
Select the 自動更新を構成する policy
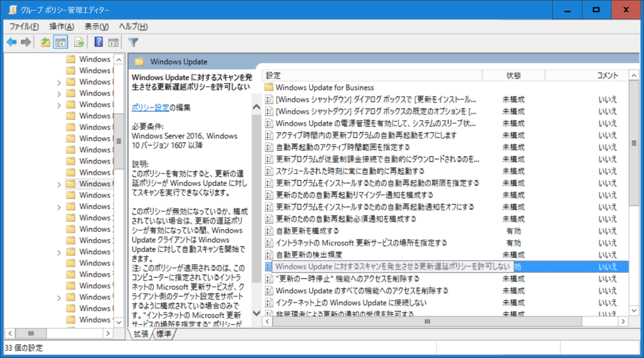pos(307,231)
